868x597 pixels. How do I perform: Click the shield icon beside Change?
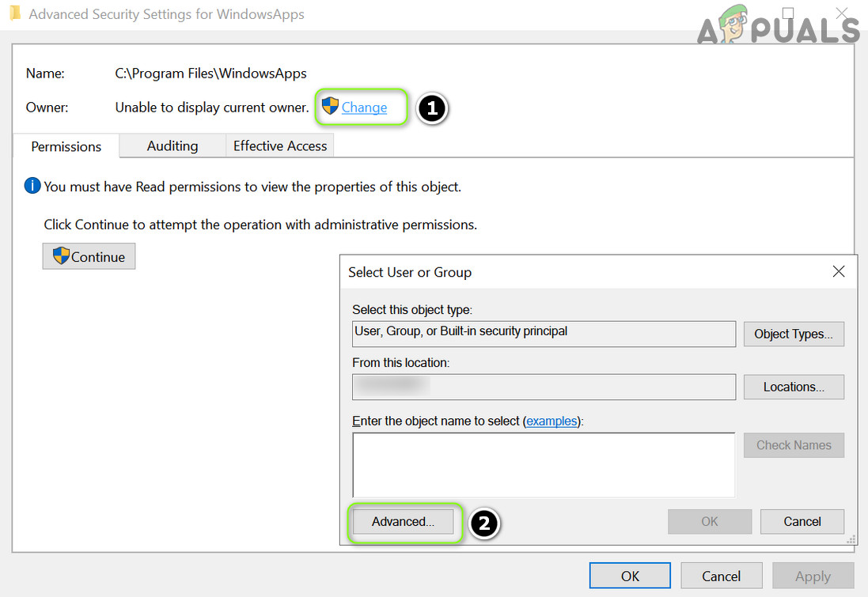click(x=330, y=106)
